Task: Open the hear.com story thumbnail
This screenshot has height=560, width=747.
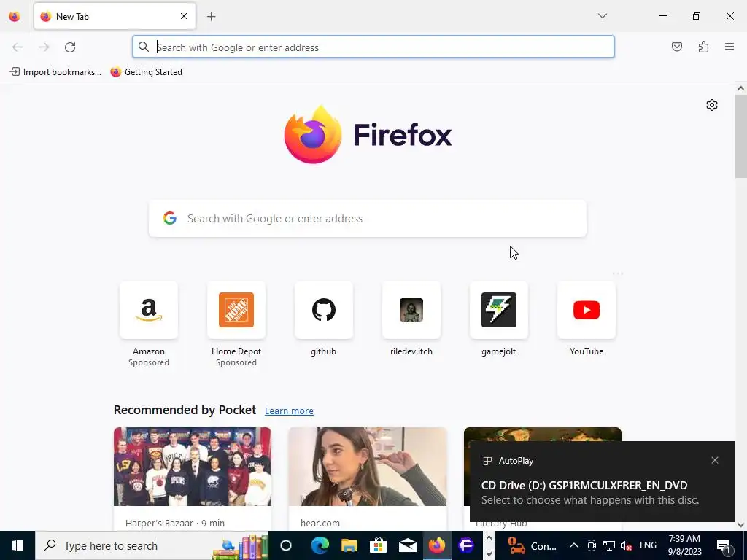Action: click(368, 467)
